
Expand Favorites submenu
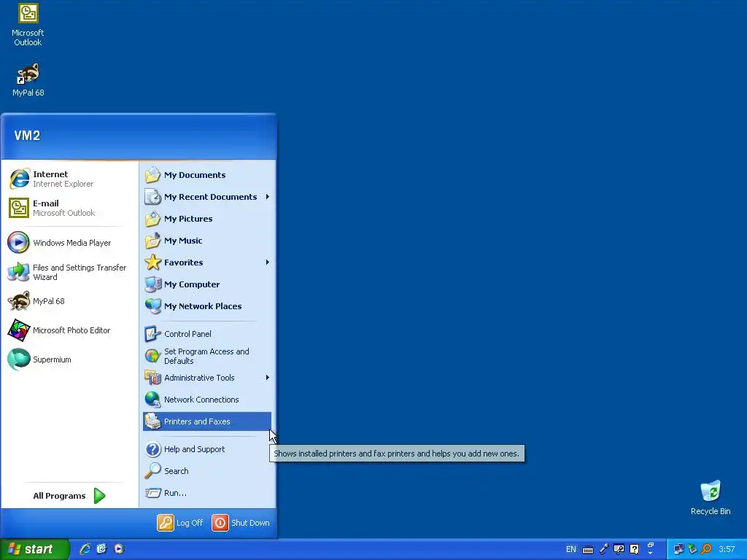click(206, 262)
